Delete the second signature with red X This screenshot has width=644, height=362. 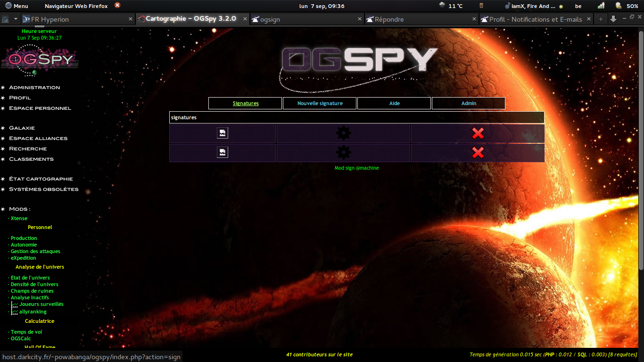point(478,152)
